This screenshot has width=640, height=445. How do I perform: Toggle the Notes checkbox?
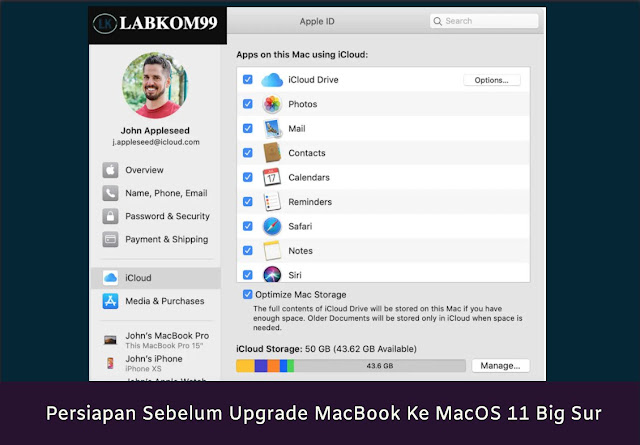tap(248, 250)
